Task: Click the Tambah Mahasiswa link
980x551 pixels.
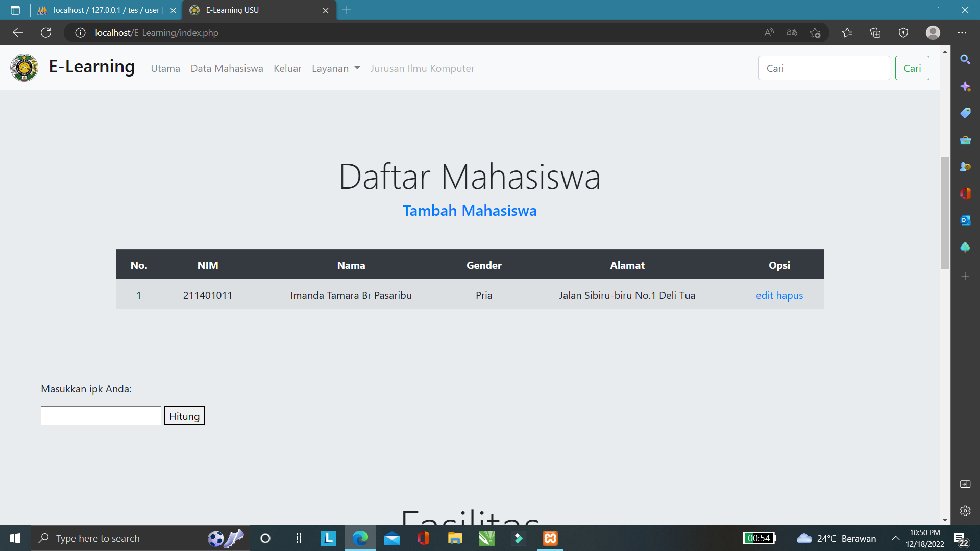Action: pos(469,211)
